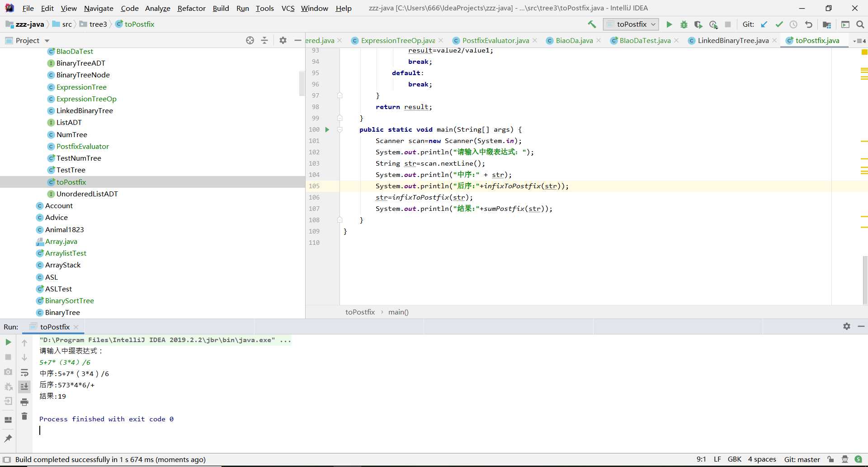Select PostfixEvaluator in project tree
The image size is (868, 467).
point(82,146)
